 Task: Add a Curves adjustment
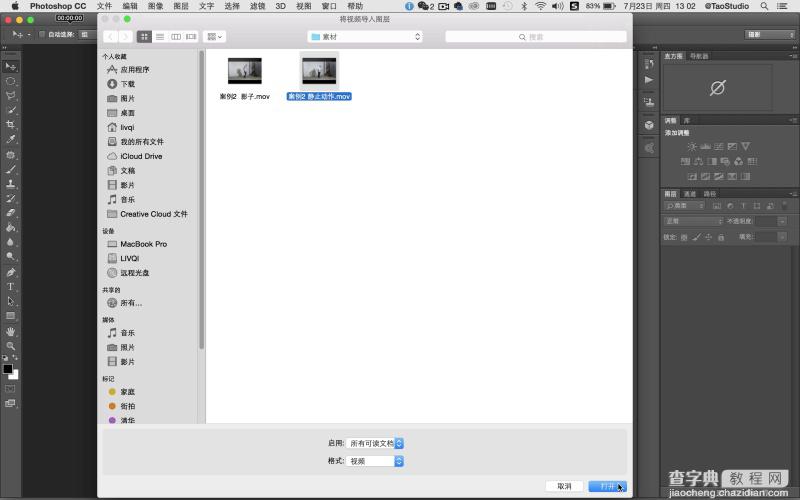pos(719,146)
